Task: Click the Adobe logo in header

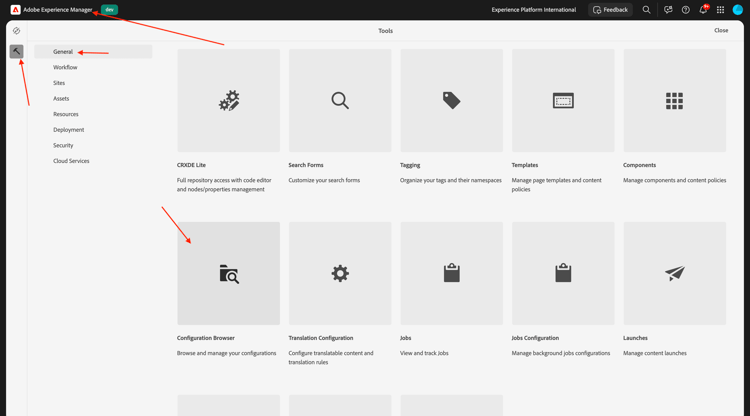Action: tap(15, 10)
